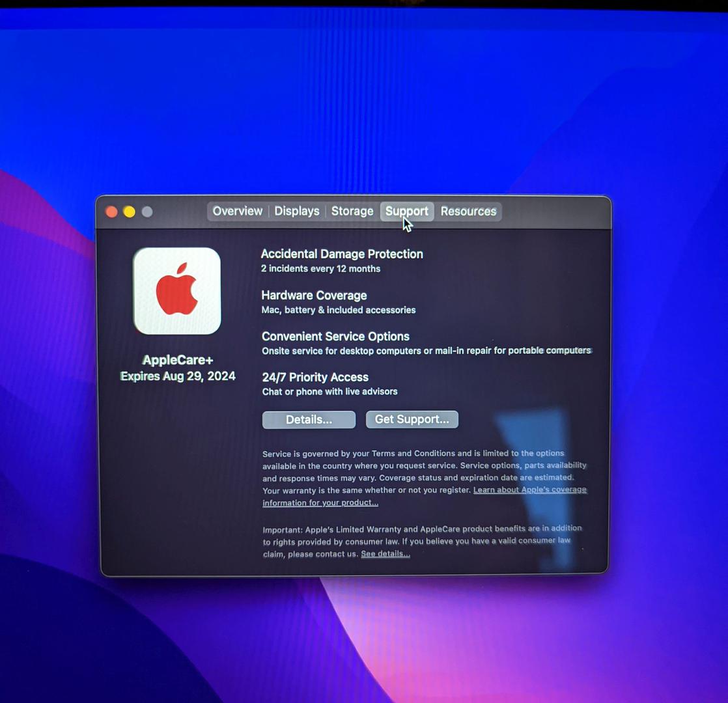Screen dimensions: 728x703
Task: Click the Convenient Service Options heading
Action: click(335, 336)
